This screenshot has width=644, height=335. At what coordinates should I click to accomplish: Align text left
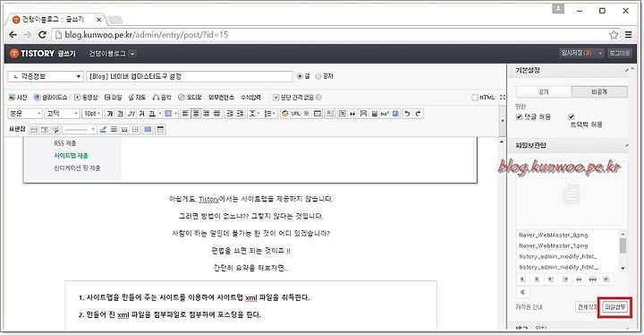(x=185, y=114)
